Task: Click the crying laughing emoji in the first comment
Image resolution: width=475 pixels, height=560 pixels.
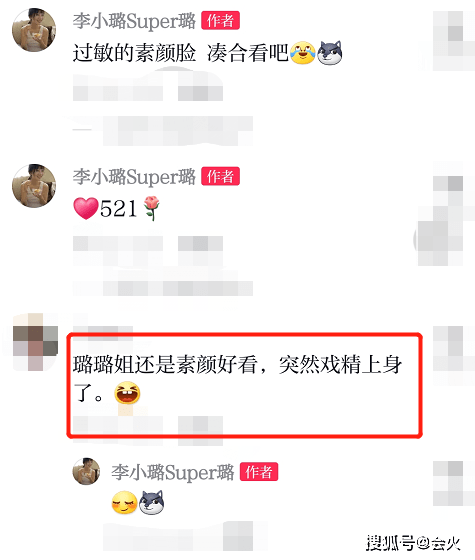Action: [x=303, y=53]
